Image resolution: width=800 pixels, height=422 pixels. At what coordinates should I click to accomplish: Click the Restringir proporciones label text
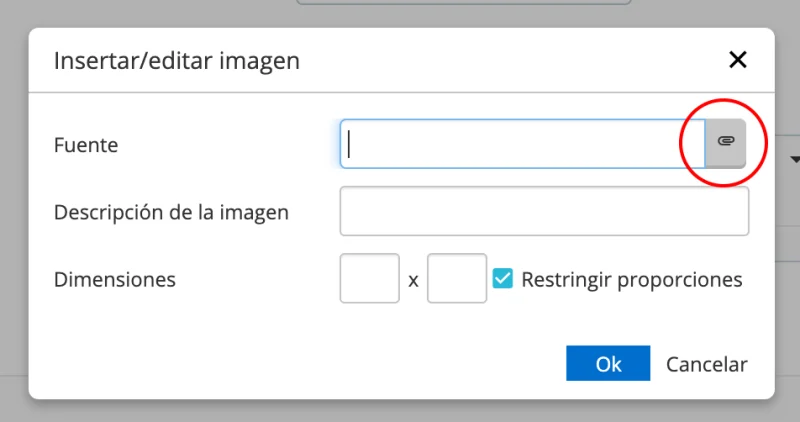click(631, 279)
